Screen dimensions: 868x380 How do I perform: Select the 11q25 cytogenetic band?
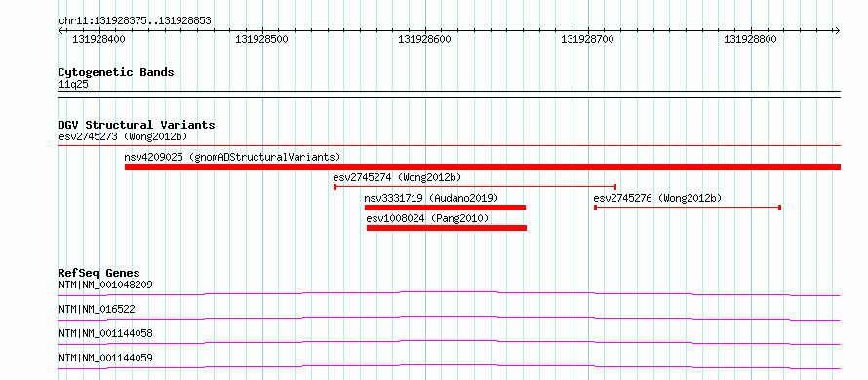73,85
